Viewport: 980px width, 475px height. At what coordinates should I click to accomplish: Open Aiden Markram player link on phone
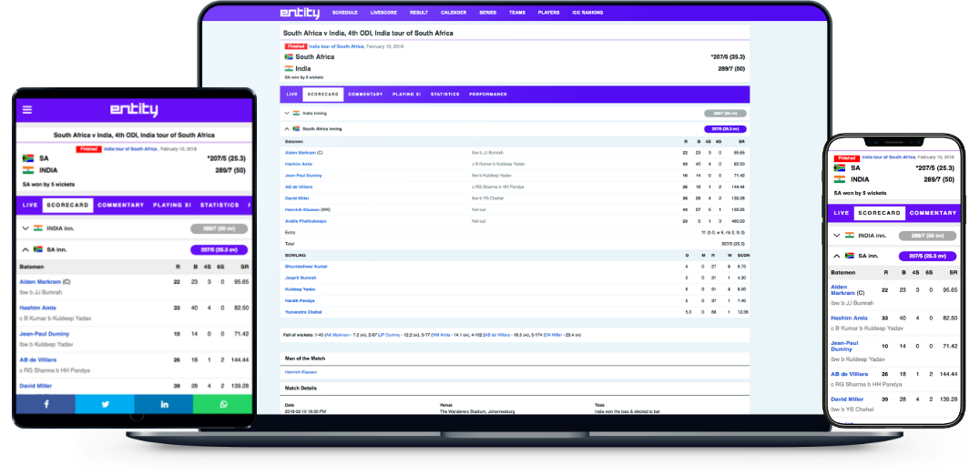(x=844, y=289)
